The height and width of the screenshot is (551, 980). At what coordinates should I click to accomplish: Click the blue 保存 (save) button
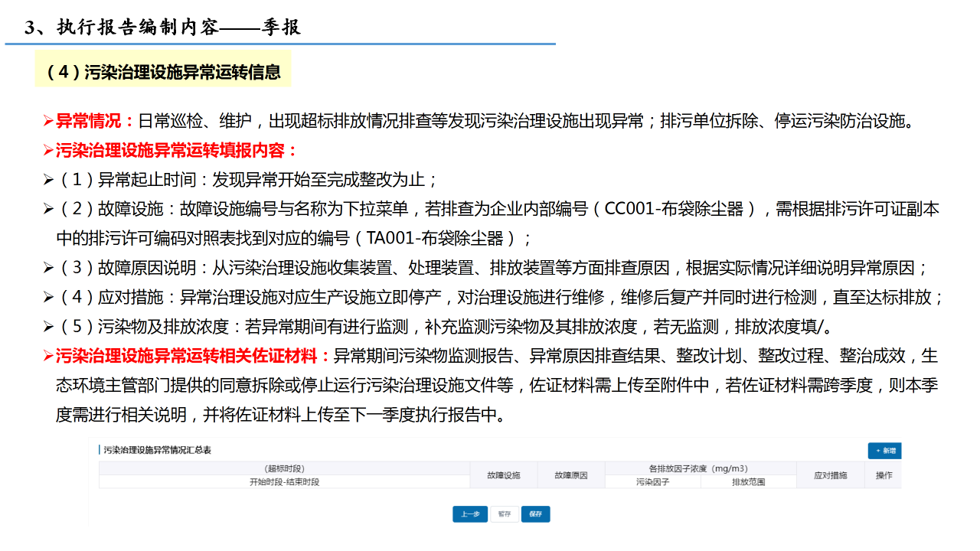535,514
